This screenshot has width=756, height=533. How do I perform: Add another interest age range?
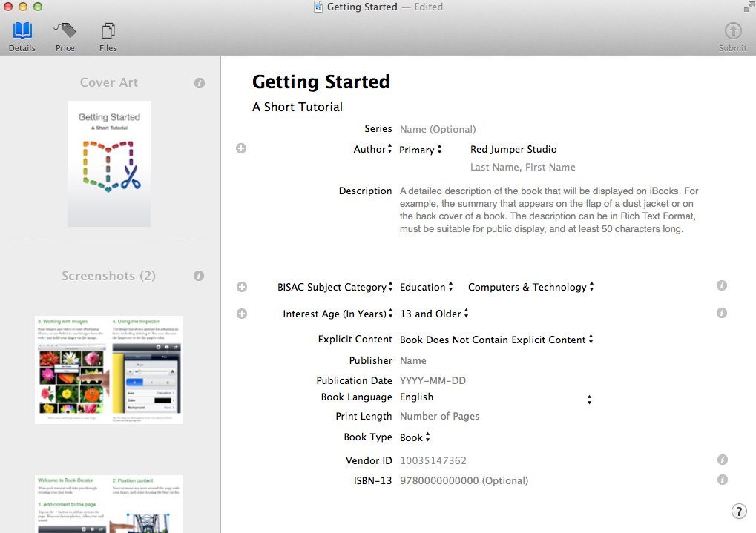[241, 313]
